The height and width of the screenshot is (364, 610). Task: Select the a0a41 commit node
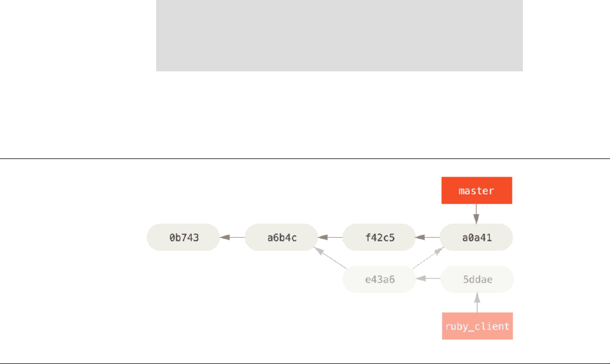click(x=476, y=238)
